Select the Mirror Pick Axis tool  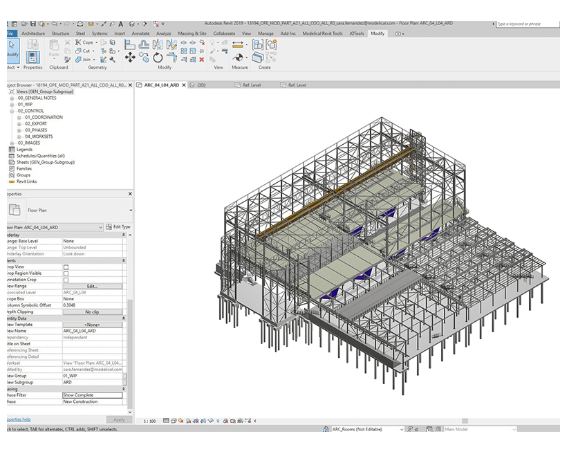point(158,45)
